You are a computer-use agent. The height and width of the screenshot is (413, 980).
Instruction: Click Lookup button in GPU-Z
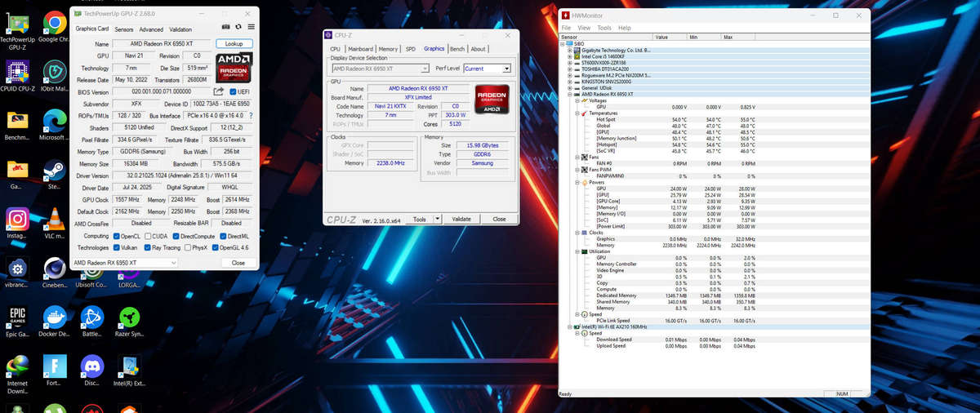click(234, 43)
